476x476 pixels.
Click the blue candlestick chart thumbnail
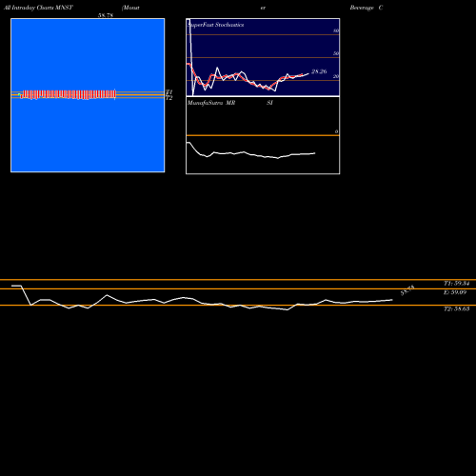[88, 95]
